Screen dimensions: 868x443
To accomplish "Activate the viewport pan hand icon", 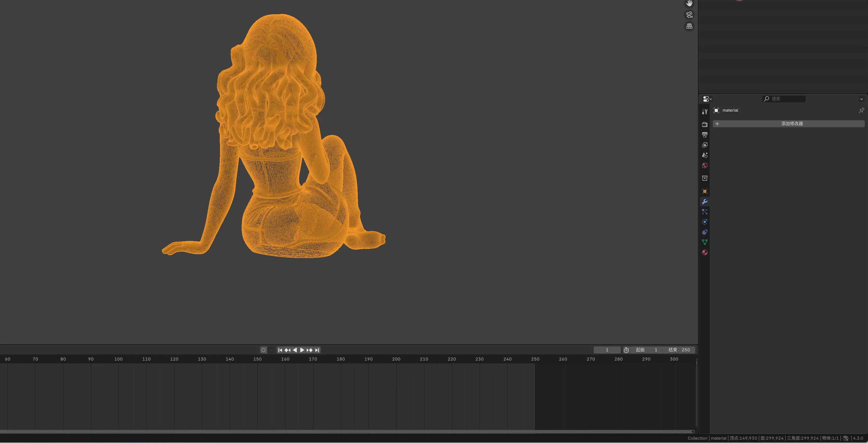I will click(689, 3).
